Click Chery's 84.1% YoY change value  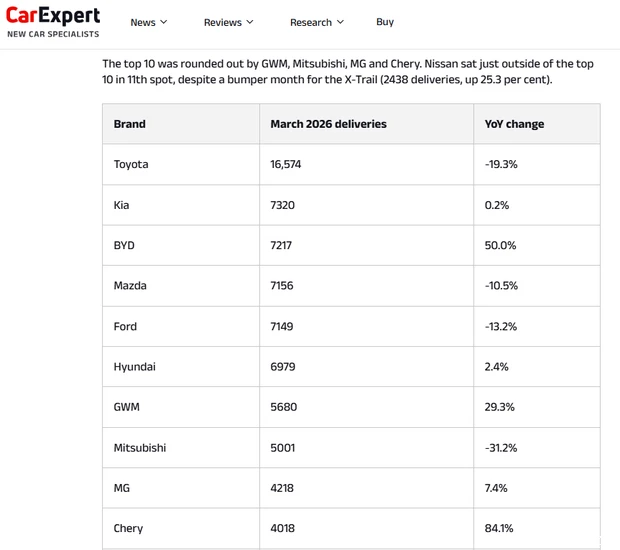point(499,528)
